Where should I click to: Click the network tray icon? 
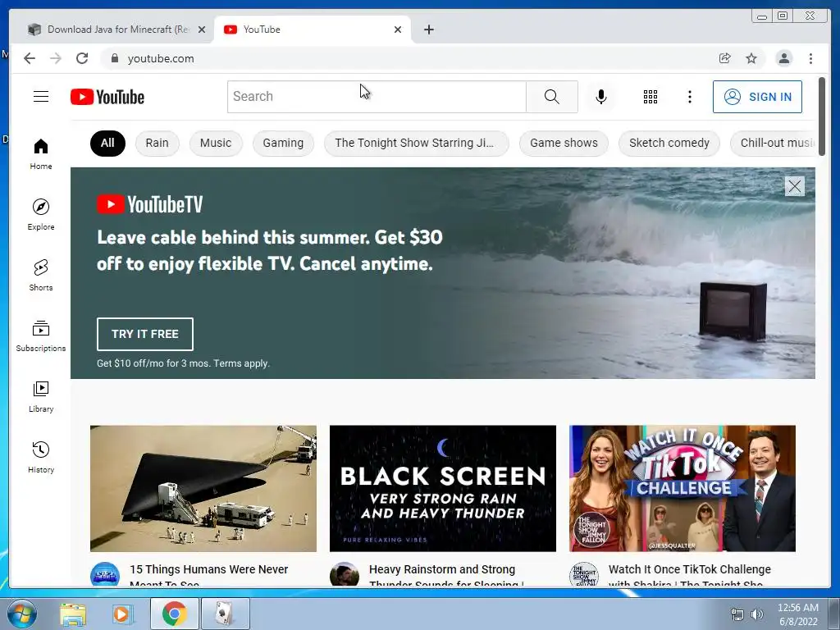737,614
